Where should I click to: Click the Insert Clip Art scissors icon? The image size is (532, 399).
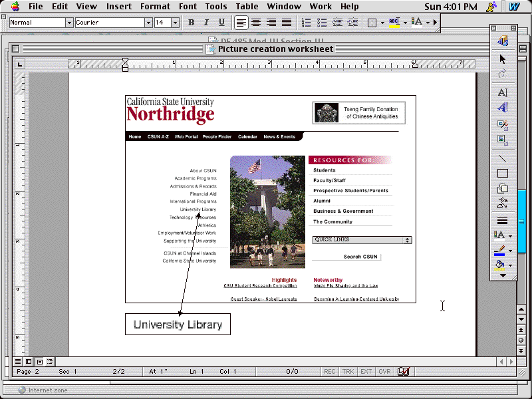click(503, 125)
